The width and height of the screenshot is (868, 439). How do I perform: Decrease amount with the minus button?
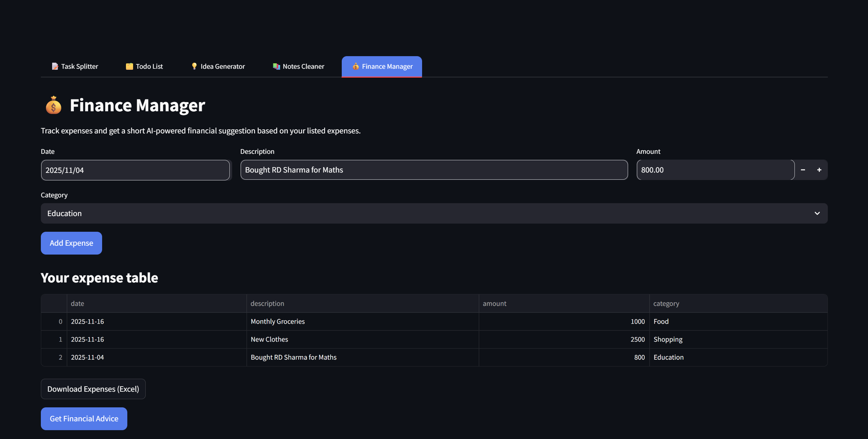point(803,170)
